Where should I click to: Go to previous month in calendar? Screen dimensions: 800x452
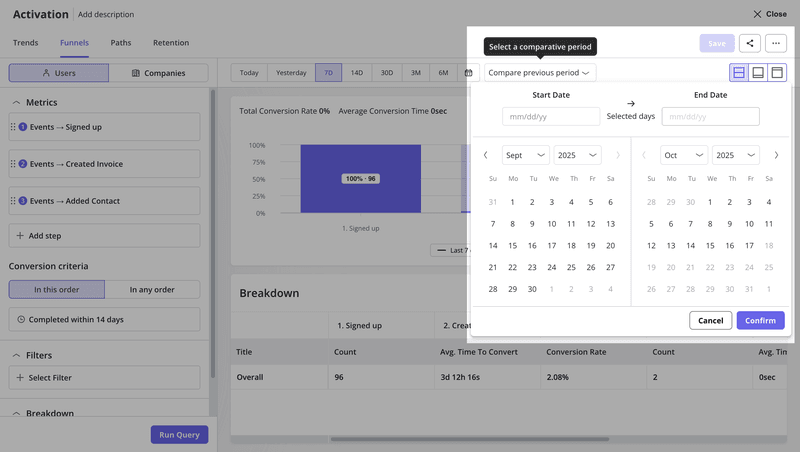point(486,155)
